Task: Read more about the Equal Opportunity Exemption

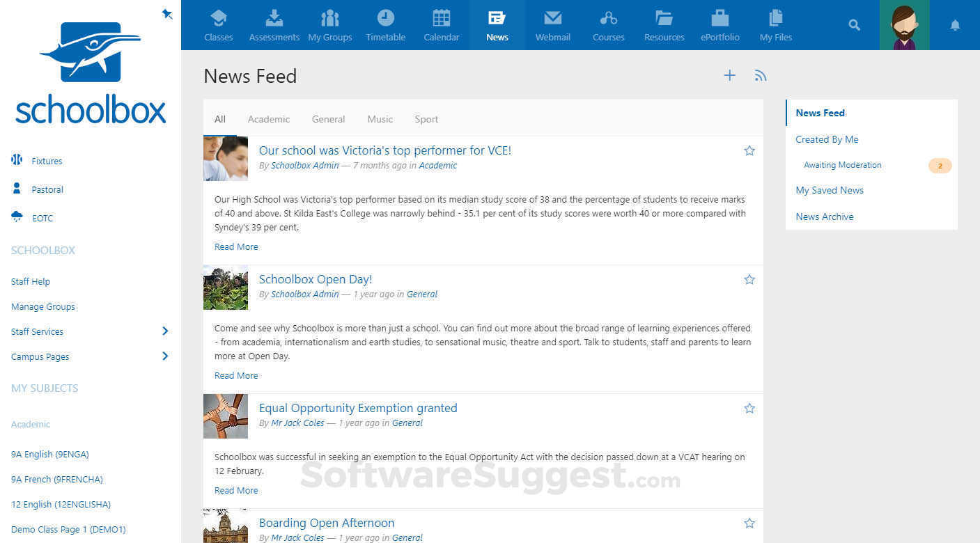Action: [236, 490]
